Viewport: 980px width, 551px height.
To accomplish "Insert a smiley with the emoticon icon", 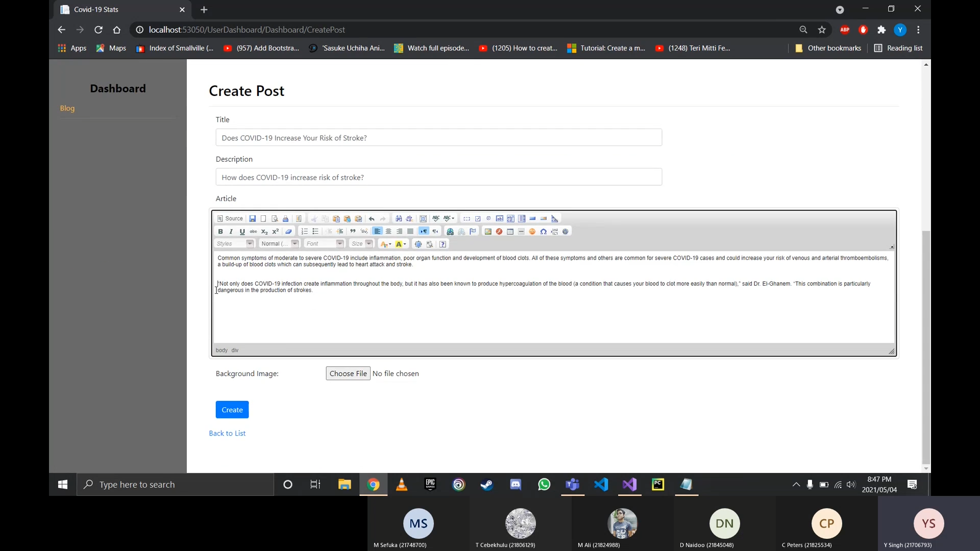I will (532, 232).
